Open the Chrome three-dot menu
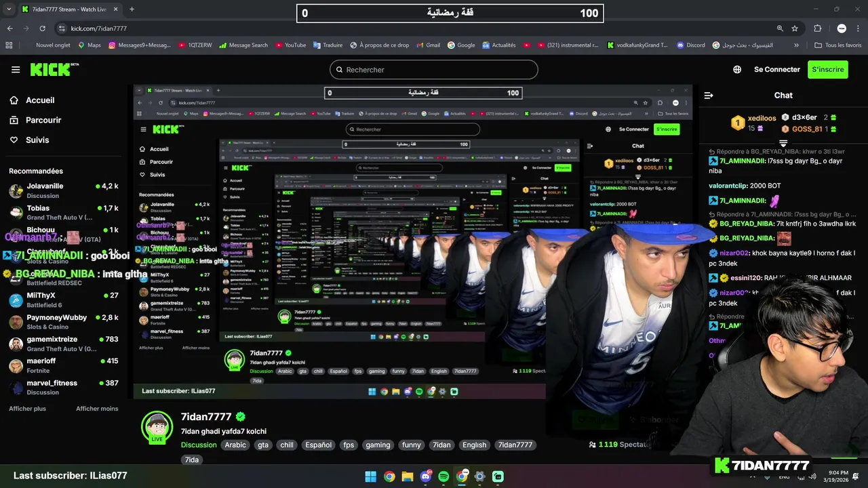The width and height of the screenshot is (868, 488). (x=858, y=28)
